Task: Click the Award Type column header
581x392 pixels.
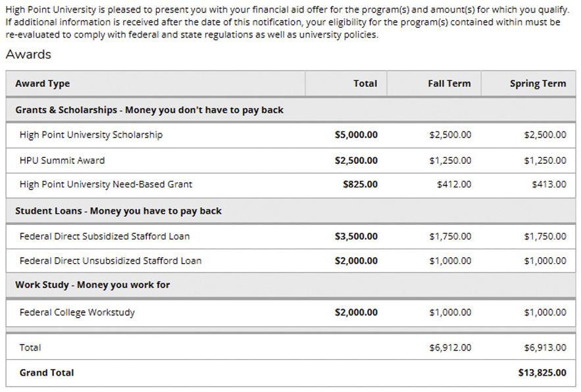Action: tap(43, 84)
